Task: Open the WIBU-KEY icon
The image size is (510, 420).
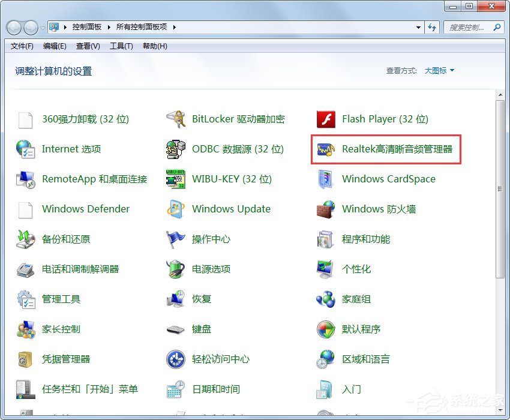Action: pyautogui.click(x=176, y=179)
